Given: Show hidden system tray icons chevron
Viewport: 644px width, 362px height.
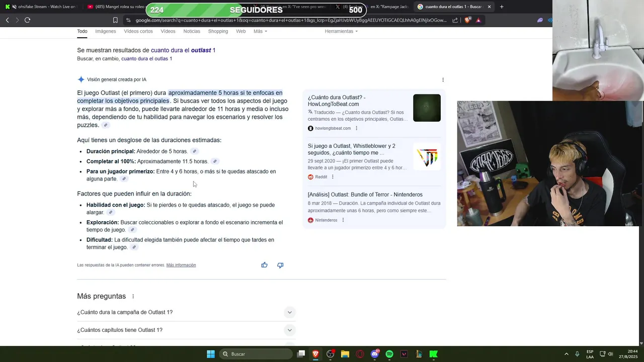Looking at the screenshot, I should pyautogui.click(x=566, y=354).
